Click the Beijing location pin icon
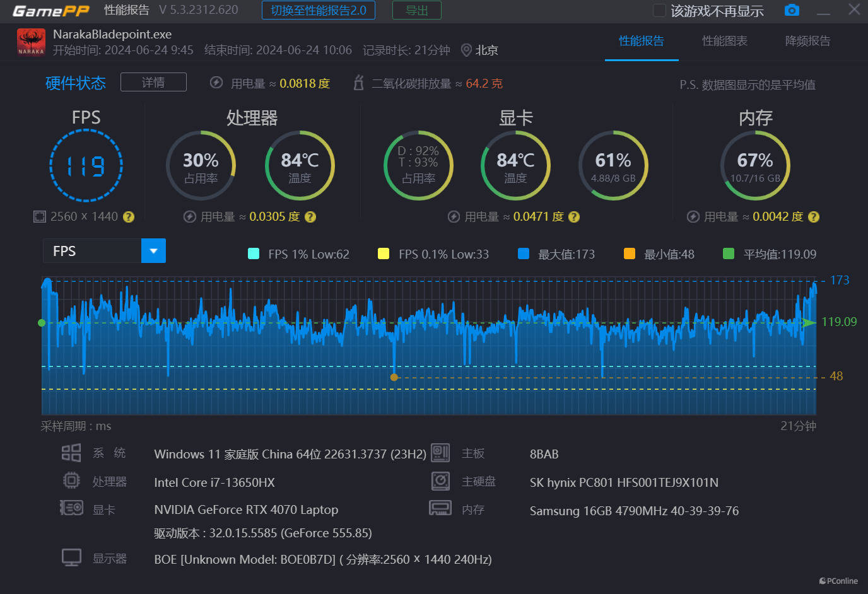The image size is (868, 594). (x=466, y=50)
